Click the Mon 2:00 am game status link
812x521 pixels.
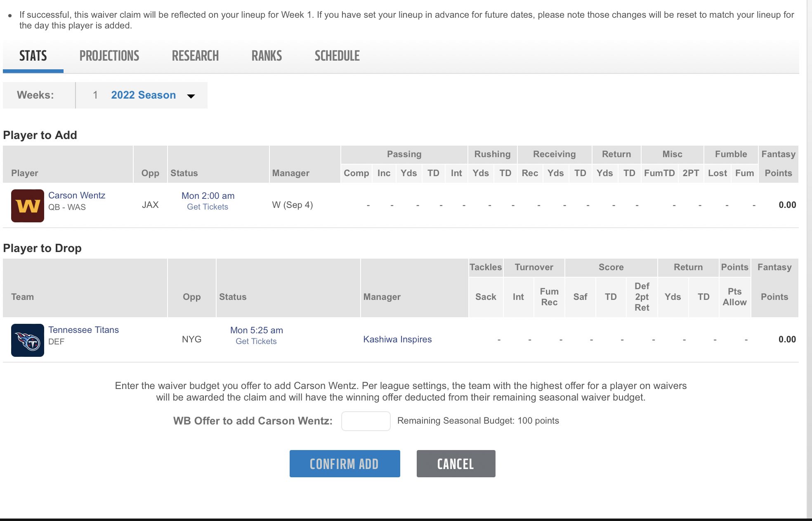point(208,196)
